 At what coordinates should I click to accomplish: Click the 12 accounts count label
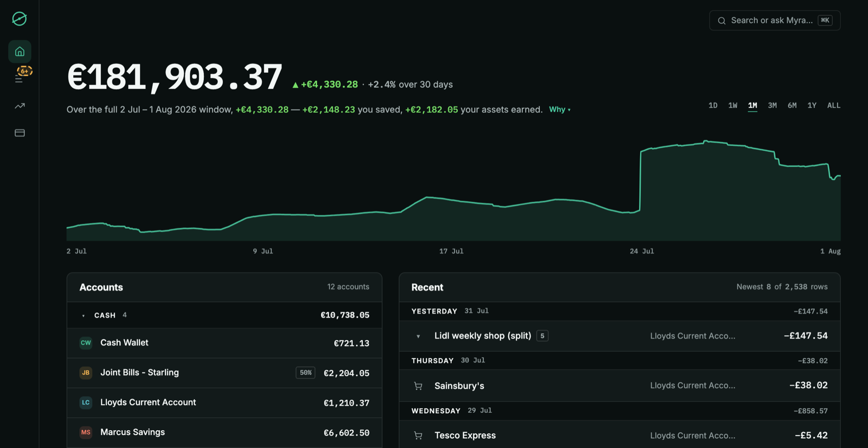click(348, 286)
